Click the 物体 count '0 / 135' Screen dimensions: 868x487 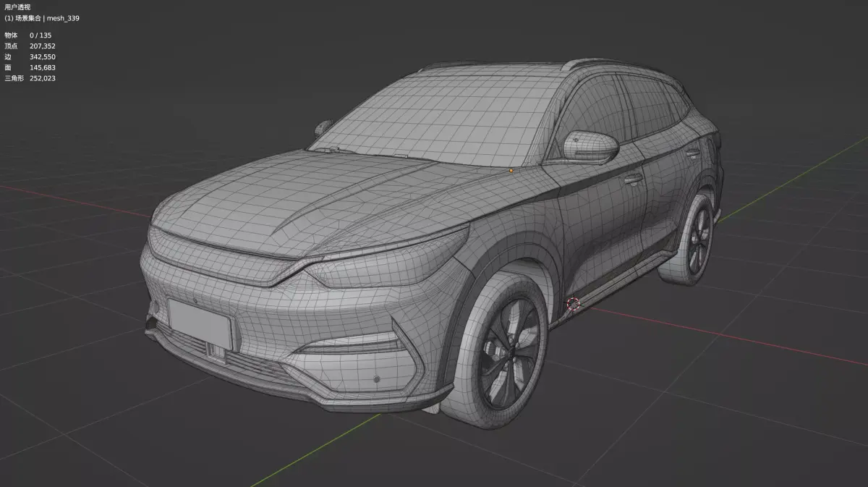[x=41, y=35]
